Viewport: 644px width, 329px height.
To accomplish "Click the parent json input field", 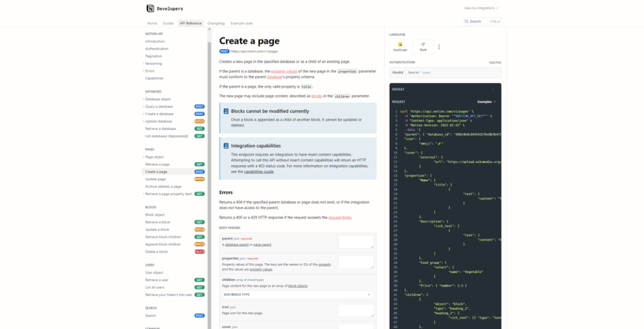I will click(355, 242).
